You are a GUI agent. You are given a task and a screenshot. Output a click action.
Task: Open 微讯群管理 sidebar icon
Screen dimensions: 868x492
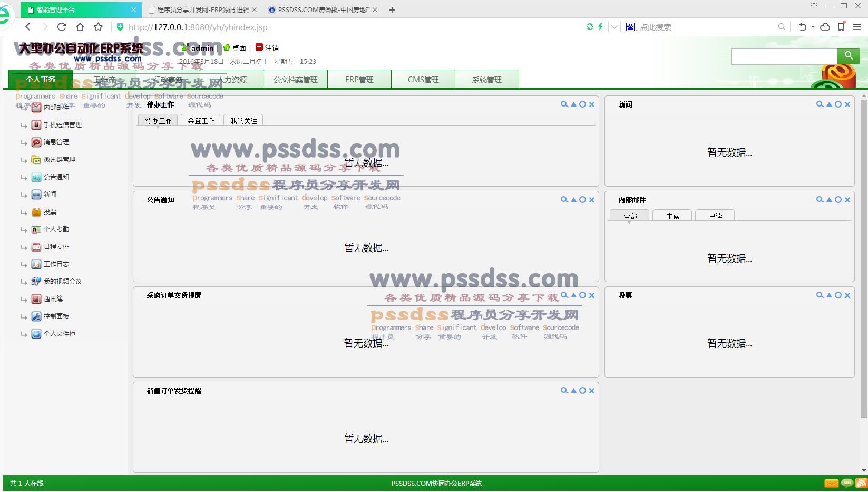(36, 160)
